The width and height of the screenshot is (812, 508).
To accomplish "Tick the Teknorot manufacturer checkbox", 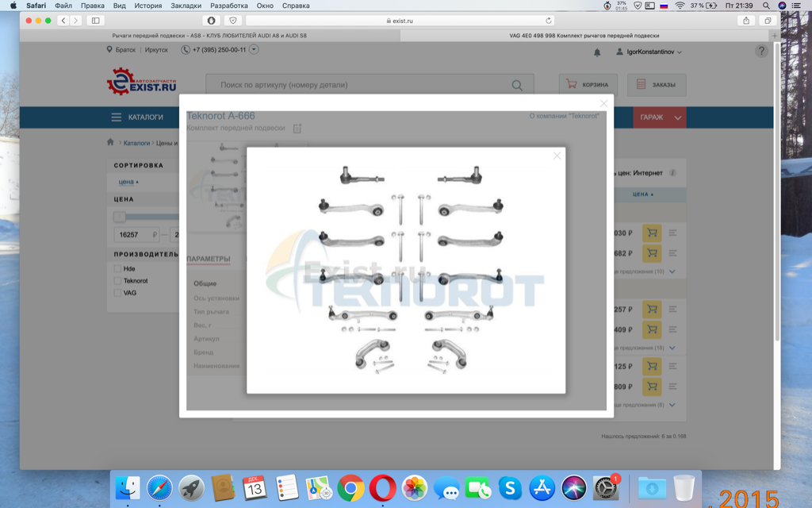I will [x=117, y=281].
